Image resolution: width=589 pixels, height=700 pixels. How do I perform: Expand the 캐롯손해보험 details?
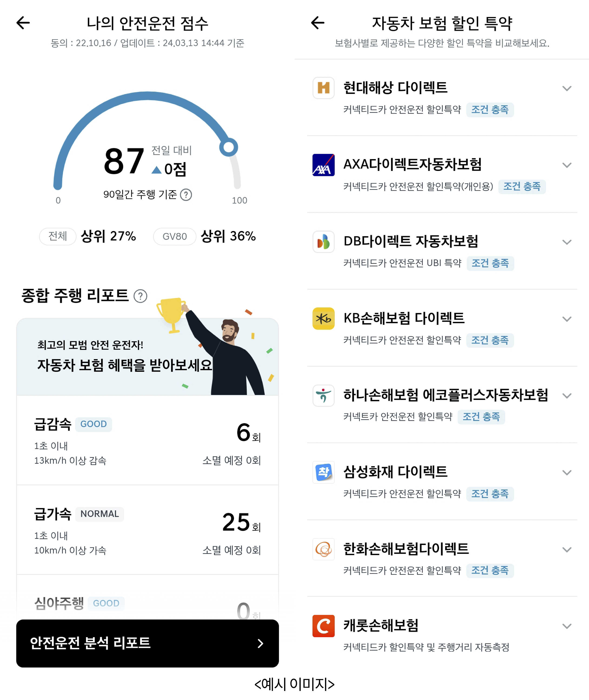pos(567,626)
